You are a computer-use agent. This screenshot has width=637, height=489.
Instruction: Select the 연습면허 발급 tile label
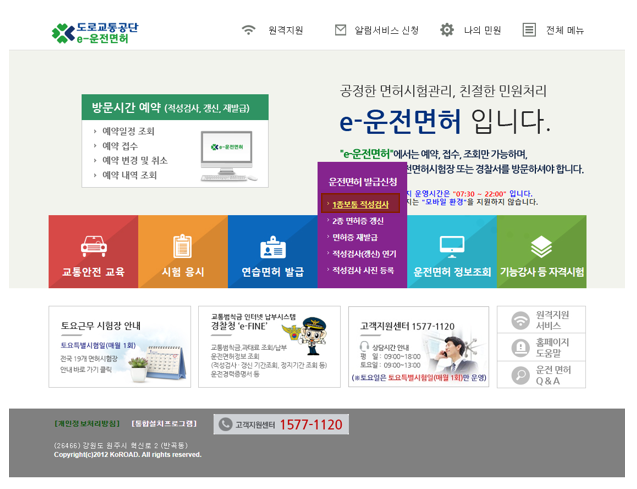[x=273, y=272]
